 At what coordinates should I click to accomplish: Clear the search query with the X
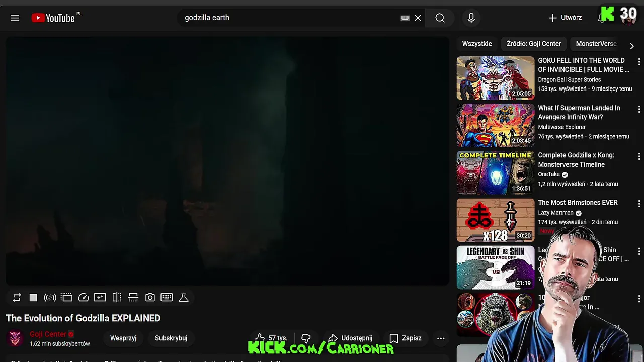418,18
